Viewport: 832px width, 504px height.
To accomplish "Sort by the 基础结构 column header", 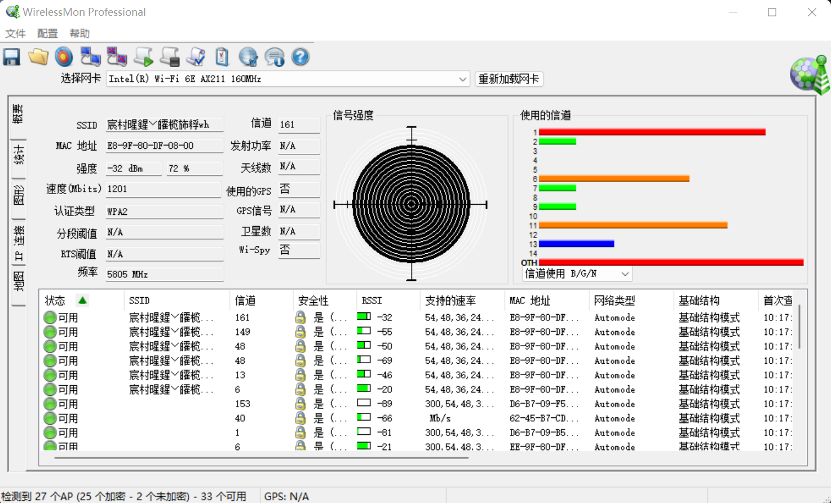I will click(x=716, y=300).
